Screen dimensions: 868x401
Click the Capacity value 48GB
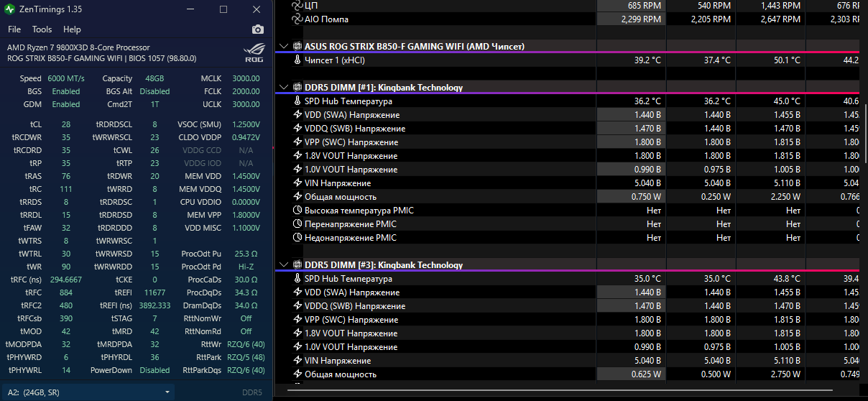coord(154,78)
